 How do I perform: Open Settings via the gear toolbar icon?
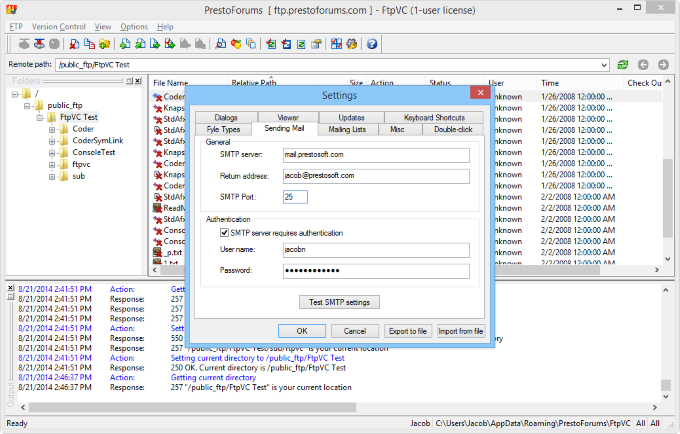(x=352, y=44)
